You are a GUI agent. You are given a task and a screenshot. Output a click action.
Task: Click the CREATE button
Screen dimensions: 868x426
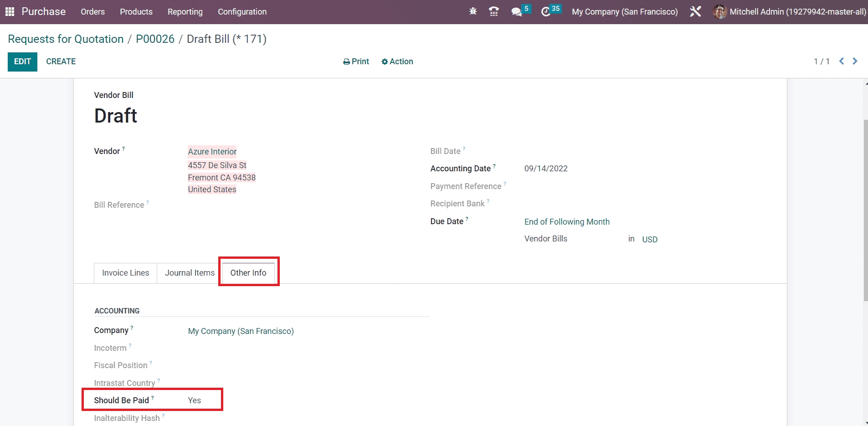61,62
